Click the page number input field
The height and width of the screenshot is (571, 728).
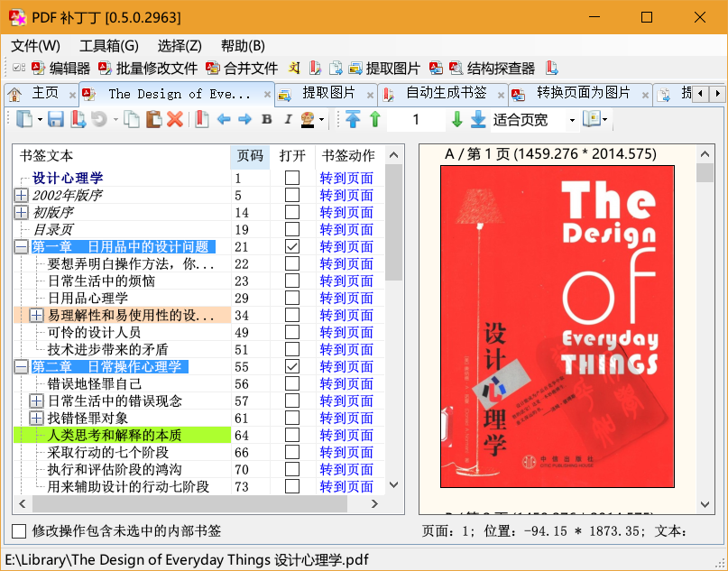coord(416,120)
